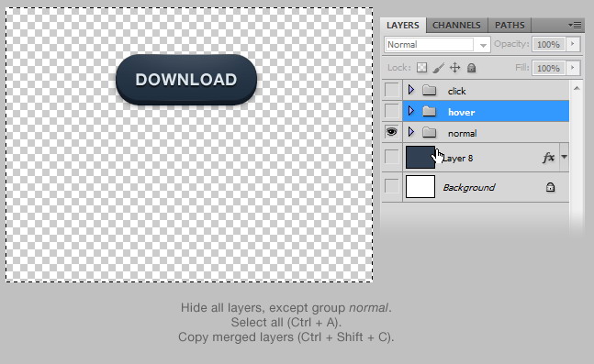
Task: Click the click group folder icon
Action: [x=430, y=91]
